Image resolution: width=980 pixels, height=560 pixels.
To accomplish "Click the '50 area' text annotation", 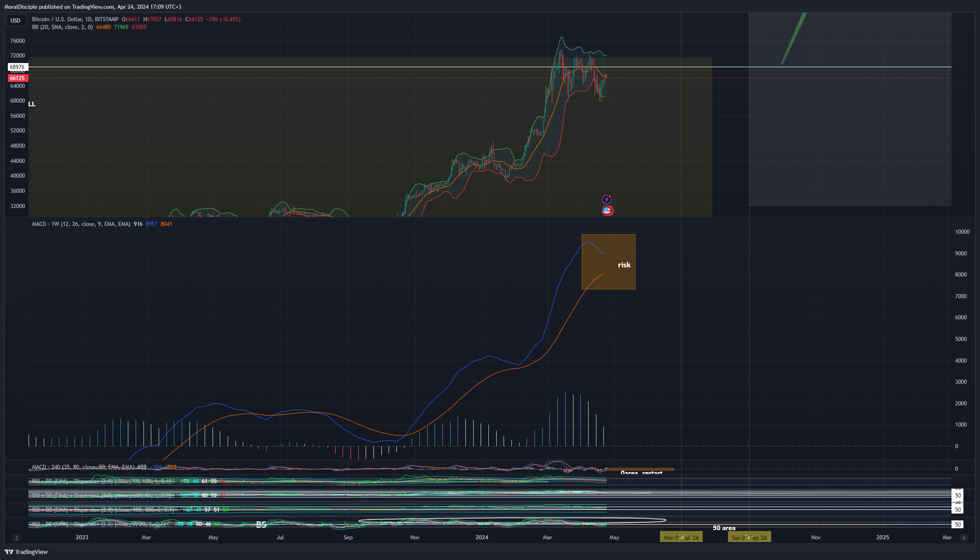I will 724,528.
